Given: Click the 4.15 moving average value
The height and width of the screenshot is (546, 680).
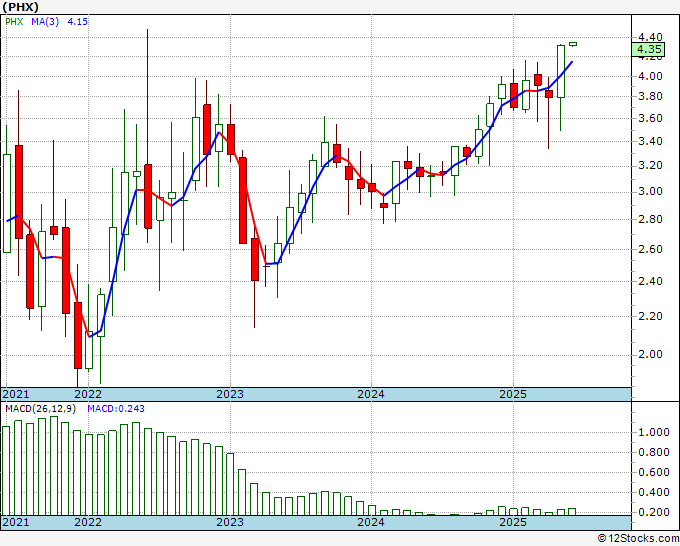Looking at the screenshot, I should [x=78, y=21].
